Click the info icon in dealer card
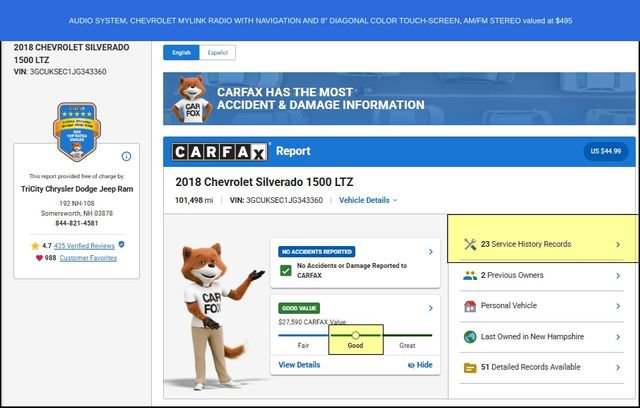This screenshot has width=640, height=408. click(x=127, y=156)
